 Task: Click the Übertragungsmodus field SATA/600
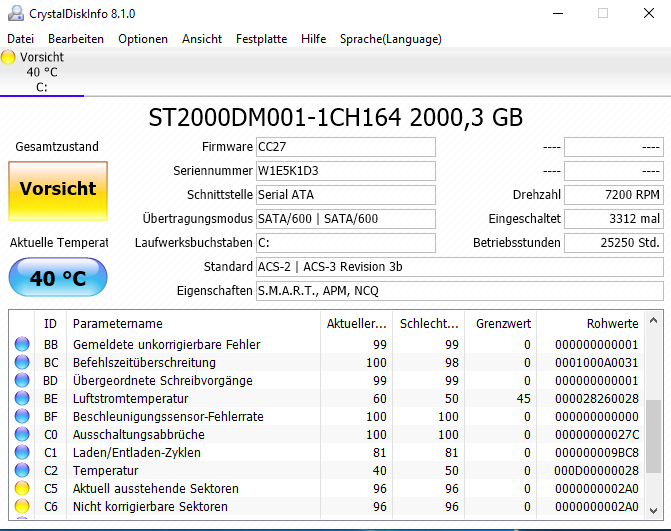click(346, 219)
